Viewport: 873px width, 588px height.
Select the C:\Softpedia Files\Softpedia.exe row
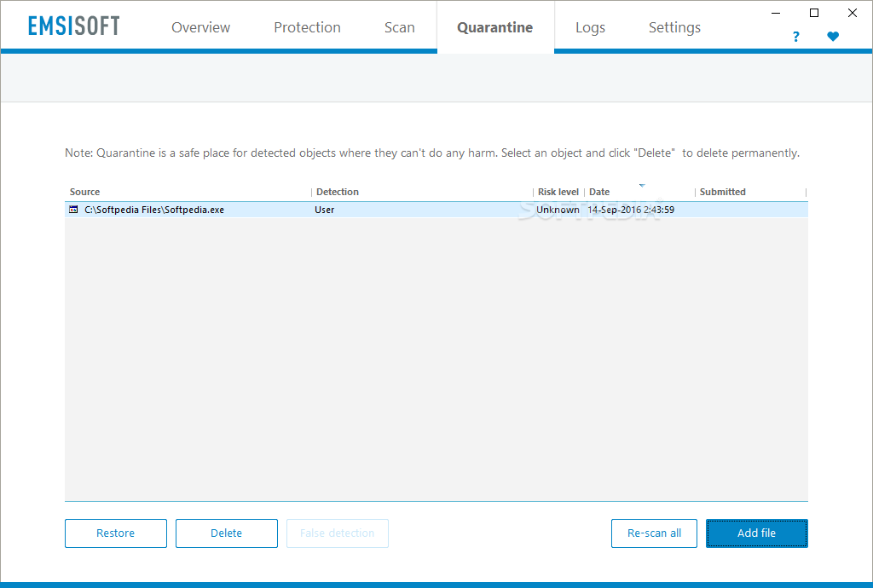436,210
